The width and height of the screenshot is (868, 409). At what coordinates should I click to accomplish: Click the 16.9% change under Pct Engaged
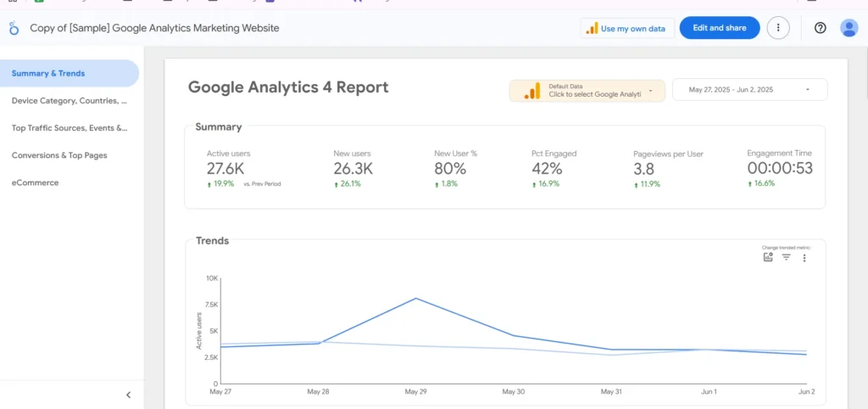click(x=546, y=184)
